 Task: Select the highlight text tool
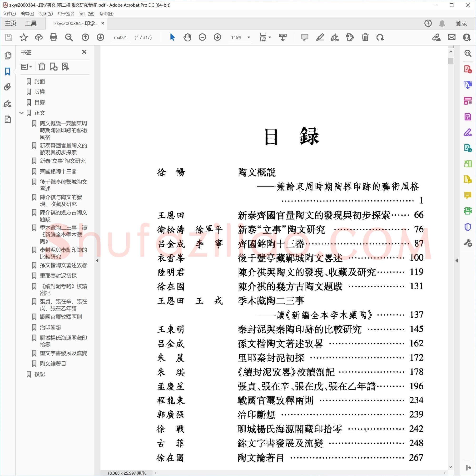tap(320, 37)
